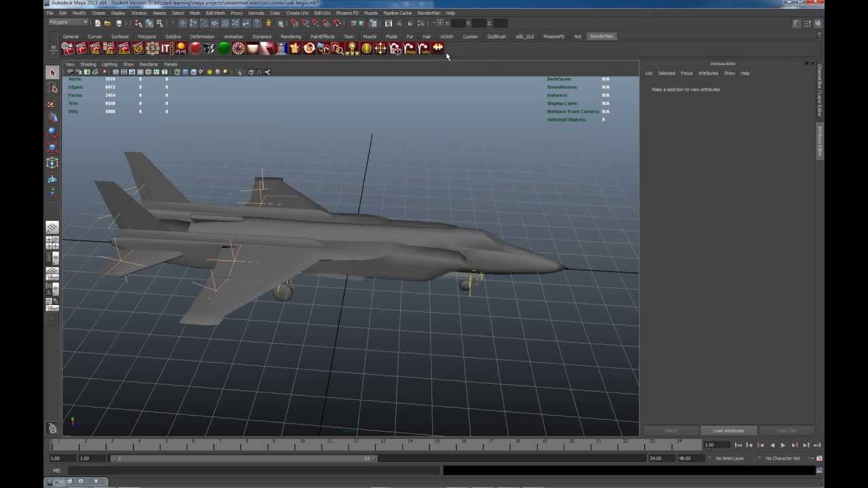Click the green sphere shelf icon
Screen dimensions: 868x488
224,48
